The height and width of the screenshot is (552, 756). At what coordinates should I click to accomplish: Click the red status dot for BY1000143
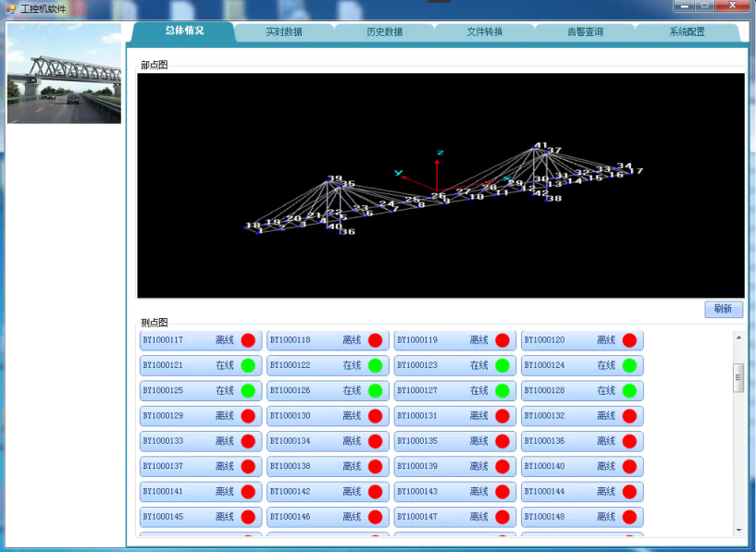click(x=502, y=492)
